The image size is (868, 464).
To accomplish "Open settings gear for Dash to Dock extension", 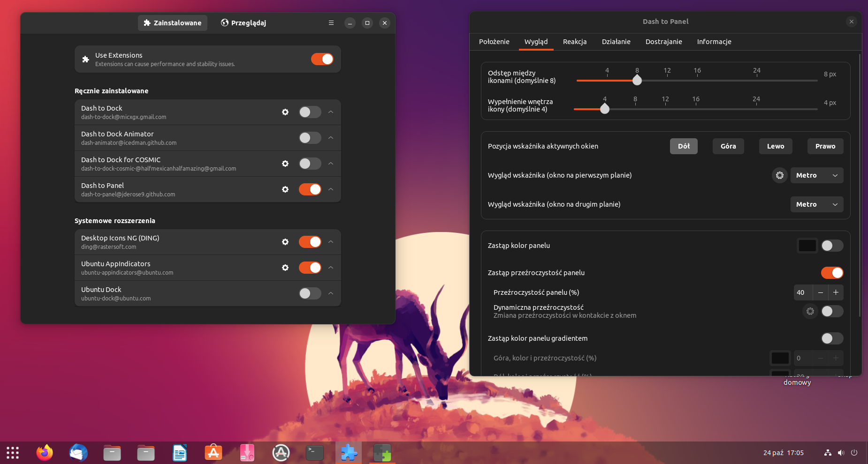I will tap(285, 112).
